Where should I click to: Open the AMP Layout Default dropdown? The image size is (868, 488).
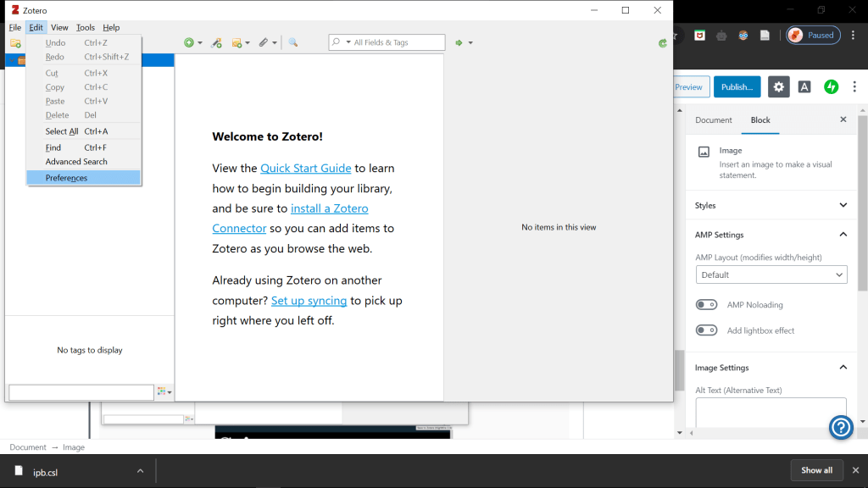pyautogui.click(x=771, y=274)
